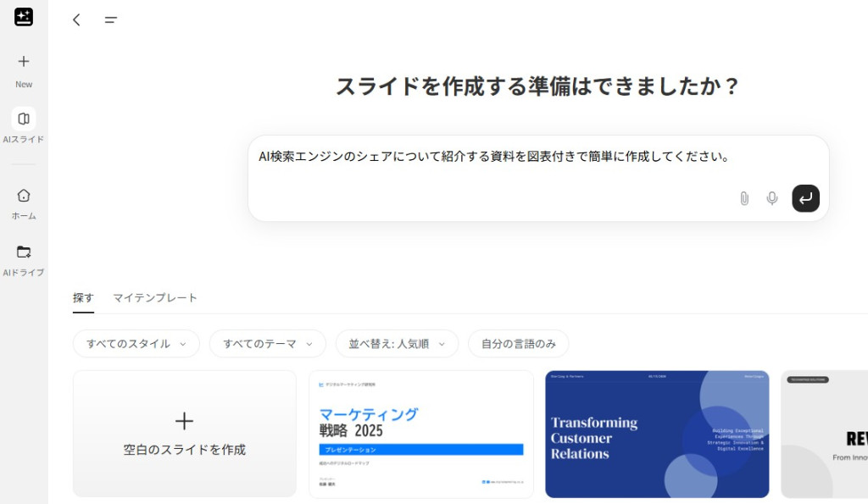The image size is (868, 504).
Task: Enable the 自分の言語のみ filter
Action: point(518,343)
